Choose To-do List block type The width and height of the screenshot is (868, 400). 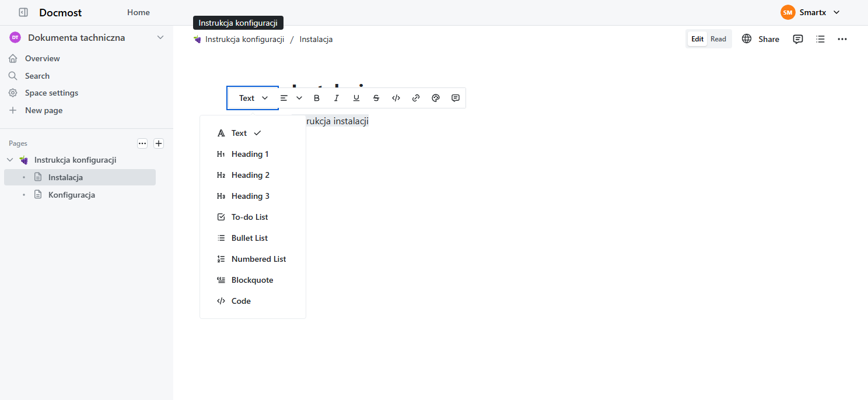250,217
